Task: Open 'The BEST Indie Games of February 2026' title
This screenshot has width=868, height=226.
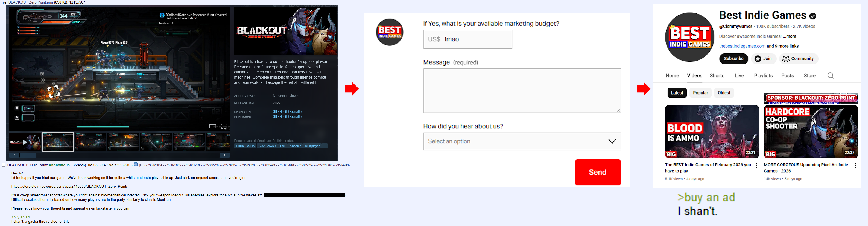Action: [708, 168]
